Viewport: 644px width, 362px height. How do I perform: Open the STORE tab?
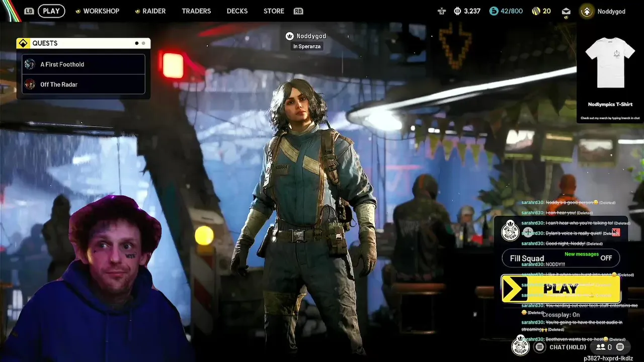[274, 11]
